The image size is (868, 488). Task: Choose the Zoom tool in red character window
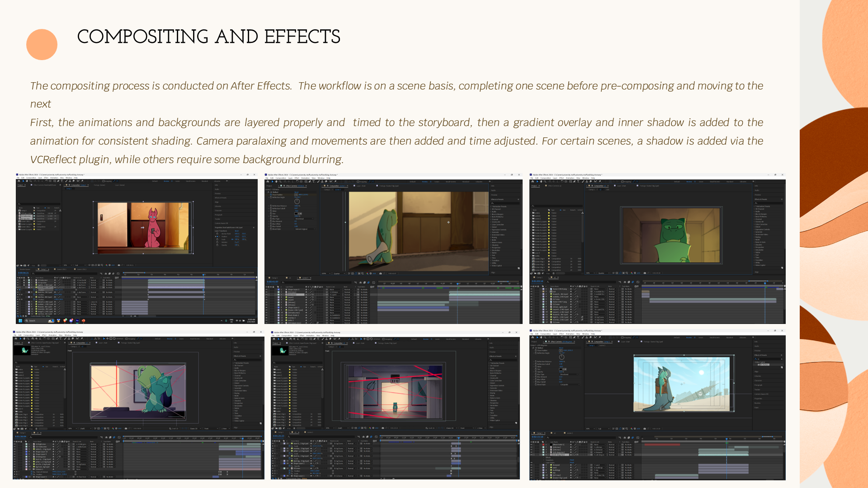(31, 181)
